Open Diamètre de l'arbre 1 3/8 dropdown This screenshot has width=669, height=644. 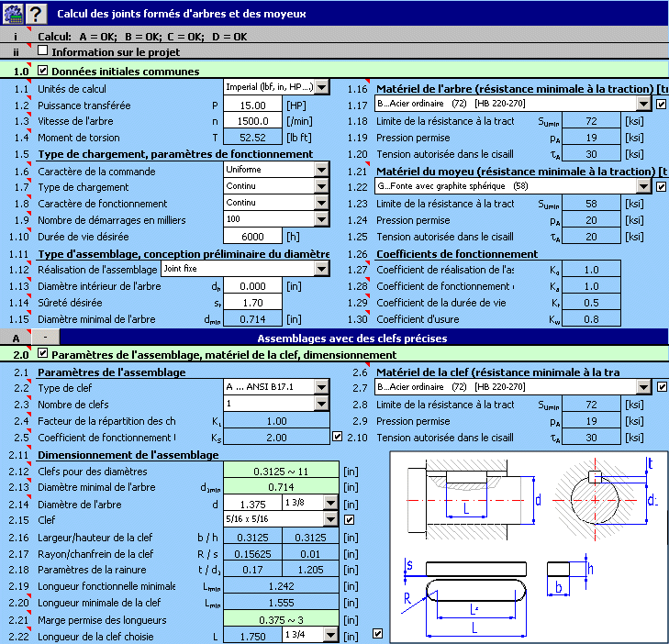[330, 503]
